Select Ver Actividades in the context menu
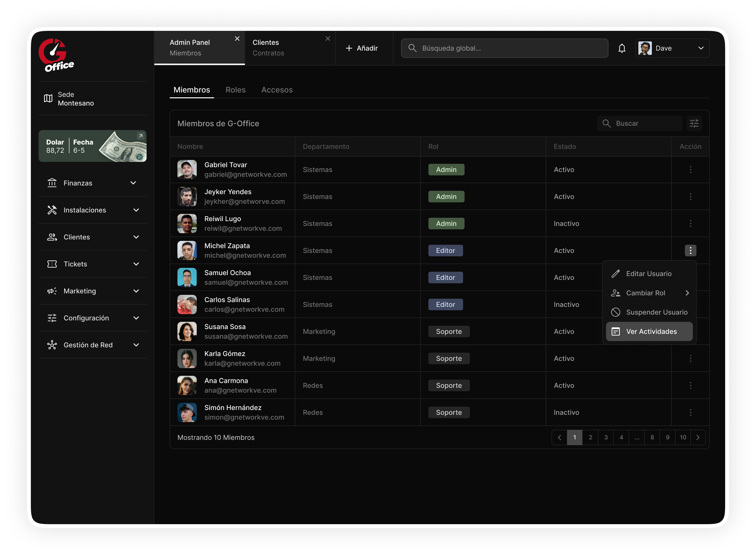 coord(649,332)
